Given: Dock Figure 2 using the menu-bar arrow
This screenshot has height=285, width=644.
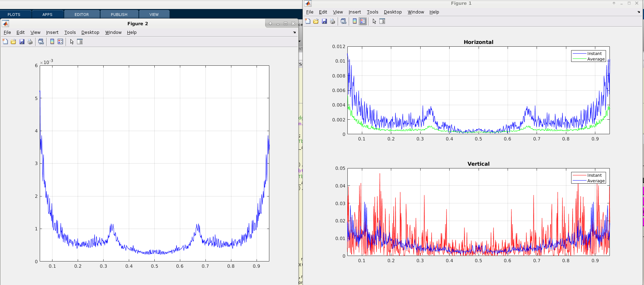Looking at the screenshot, I should [295, 33].
